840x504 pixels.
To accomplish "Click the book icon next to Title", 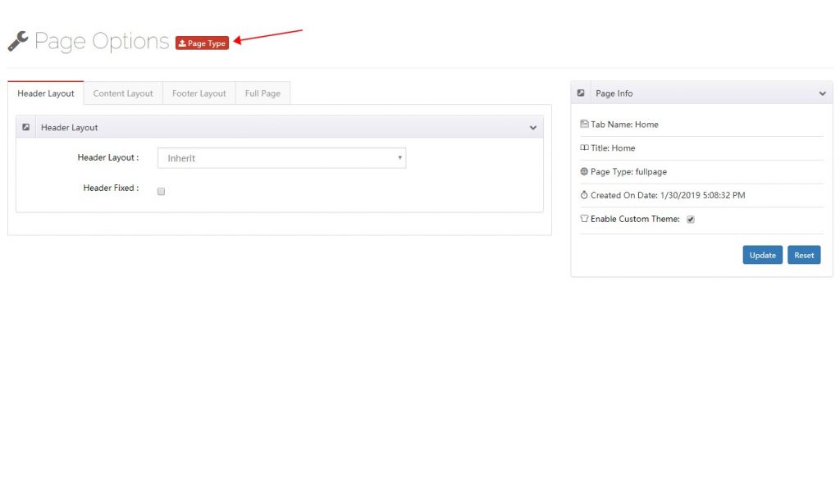I will pyautogui.click(x=584, y=148).
